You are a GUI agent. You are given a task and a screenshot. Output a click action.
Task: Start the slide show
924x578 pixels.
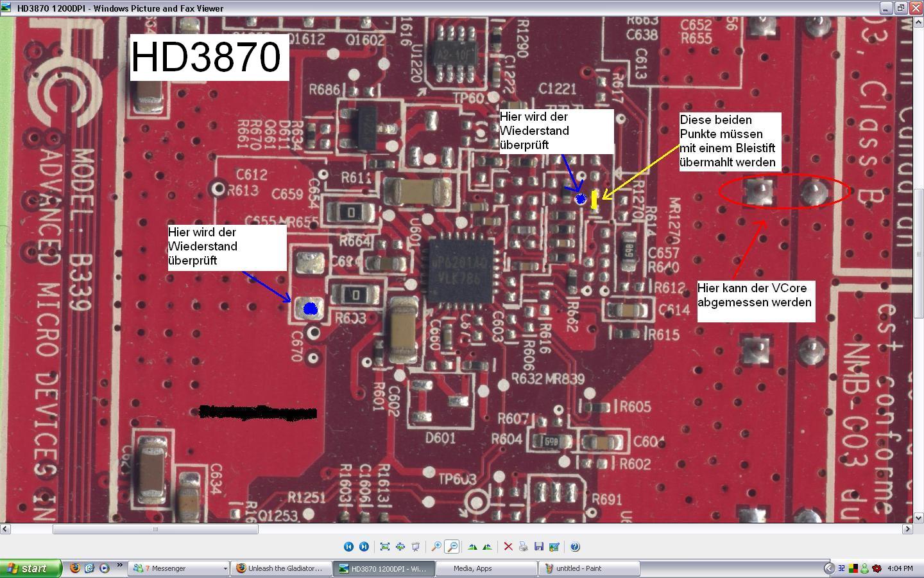416,547
